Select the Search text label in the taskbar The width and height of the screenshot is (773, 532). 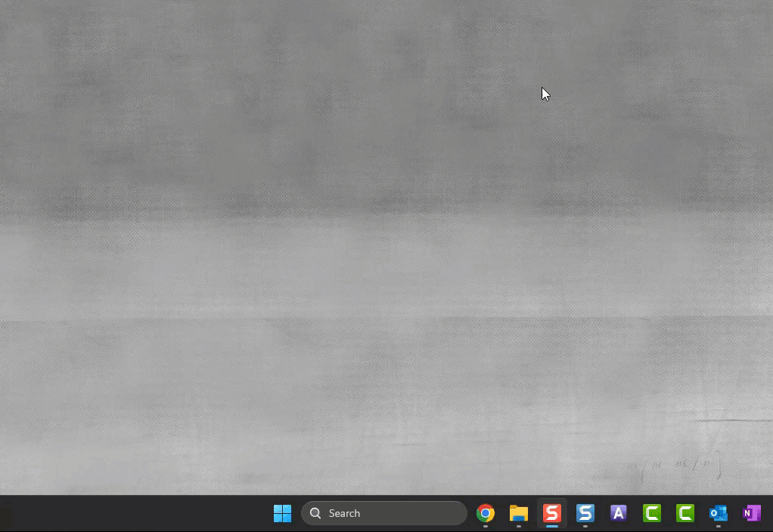(344, 513)
